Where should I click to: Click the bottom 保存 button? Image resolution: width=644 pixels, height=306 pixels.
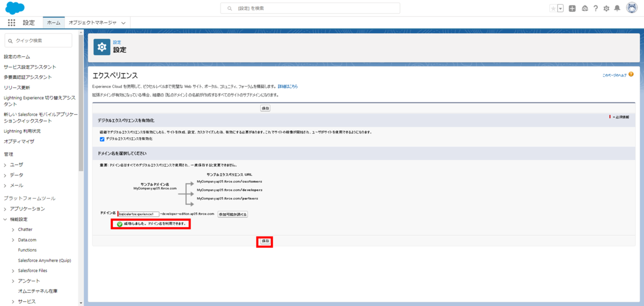[x=265, y=242]
